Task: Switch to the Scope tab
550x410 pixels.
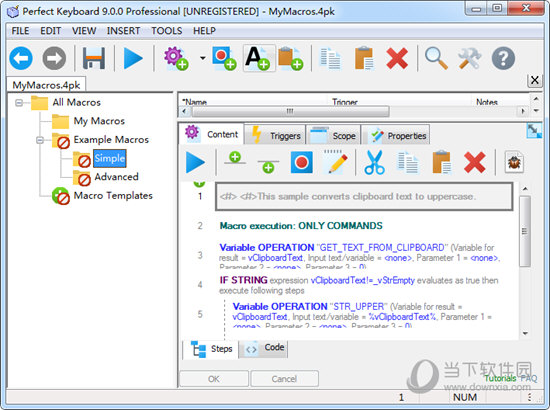Action: click(x=333, y=135)
